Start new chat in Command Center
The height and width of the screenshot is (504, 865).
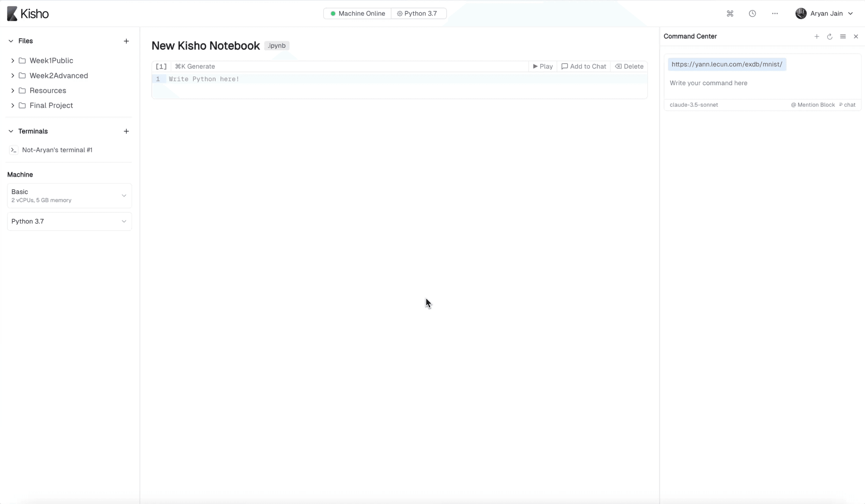[x=817, y=37]
